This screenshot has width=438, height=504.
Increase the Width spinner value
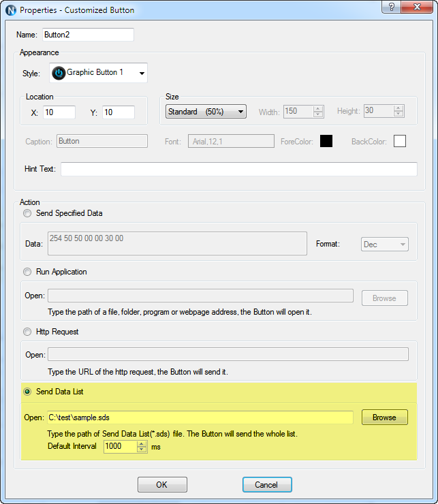pos(317,108)
